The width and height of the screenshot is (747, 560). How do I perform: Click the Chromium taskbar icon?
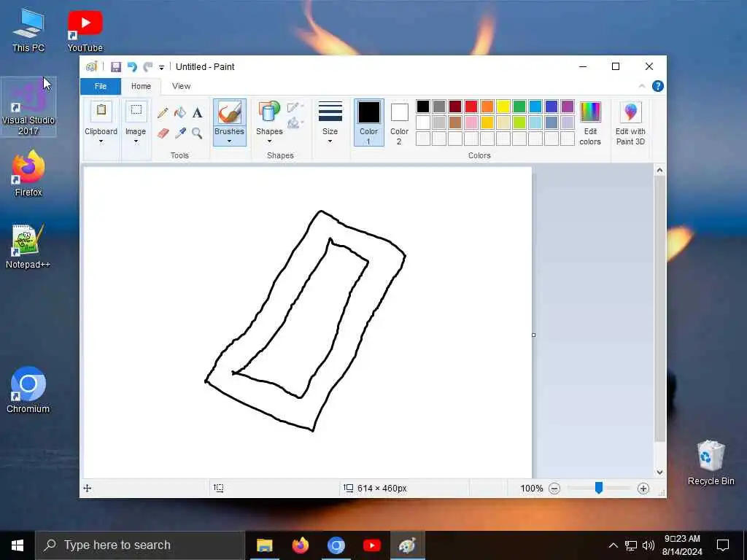(336, 545)
